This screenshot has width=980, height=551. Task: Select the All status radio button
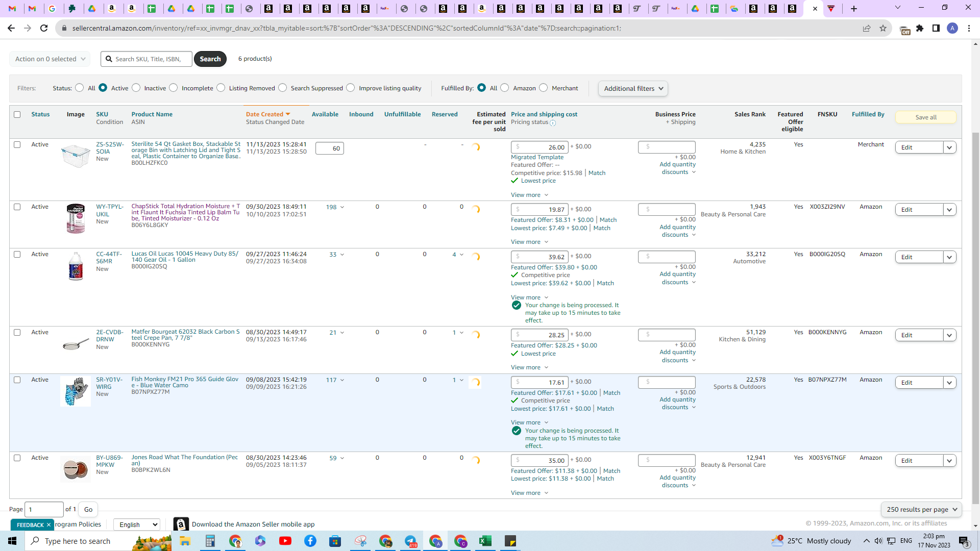(79, 88)
